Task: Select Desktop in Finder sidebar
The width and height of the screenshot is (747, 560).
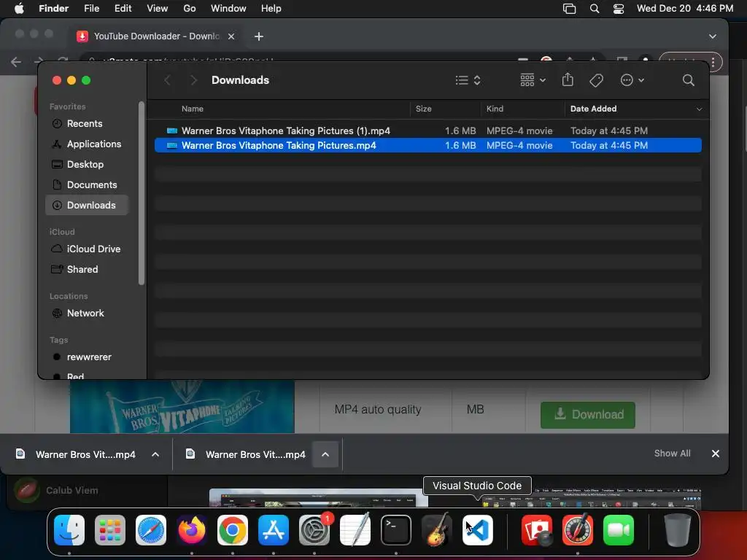Action: (x=87, y=165)
